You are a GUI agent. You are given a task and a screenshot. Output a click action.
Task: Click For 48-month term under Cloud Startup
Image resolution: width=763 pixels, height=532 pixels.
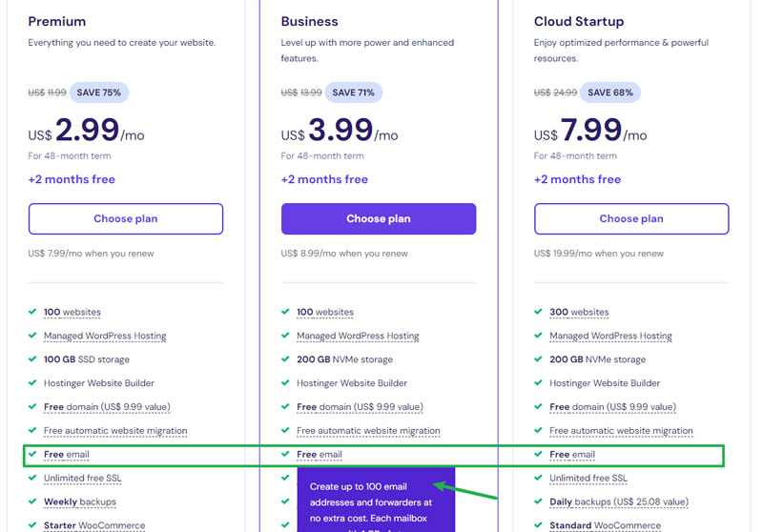click(575, 156)
